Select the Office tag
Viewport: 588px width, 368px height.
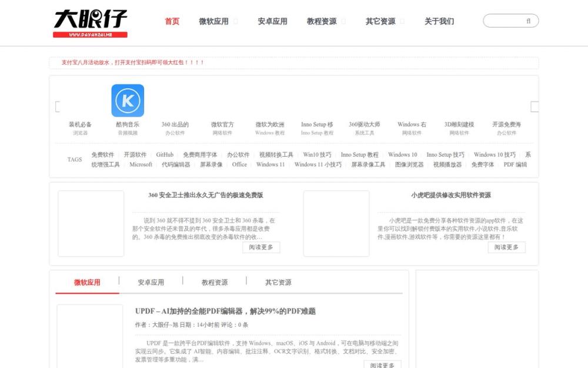click(x=239, y=164)
